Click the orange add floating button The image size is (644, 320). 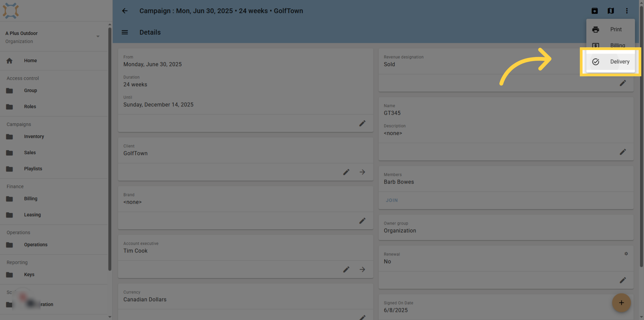pos(621,303)
